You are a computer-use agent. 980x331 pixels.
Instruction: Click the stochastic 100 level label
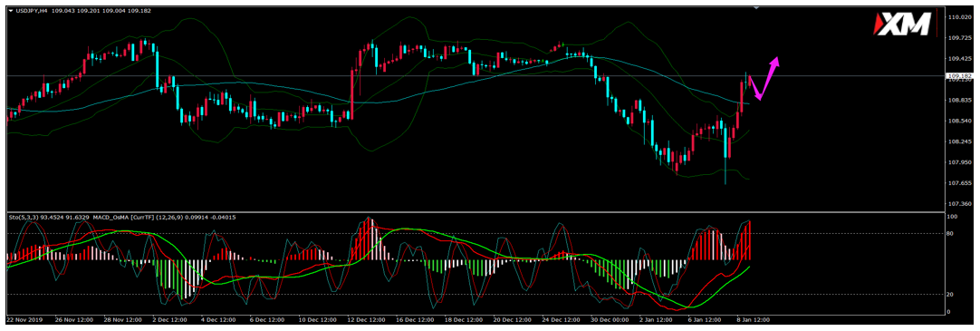point(953,217)
